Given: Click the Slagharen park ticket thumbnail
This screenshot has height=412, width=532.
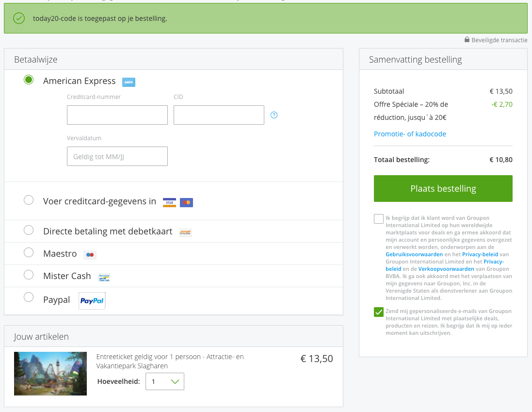Looking at the screenshot, I should [x=50, y=374].
